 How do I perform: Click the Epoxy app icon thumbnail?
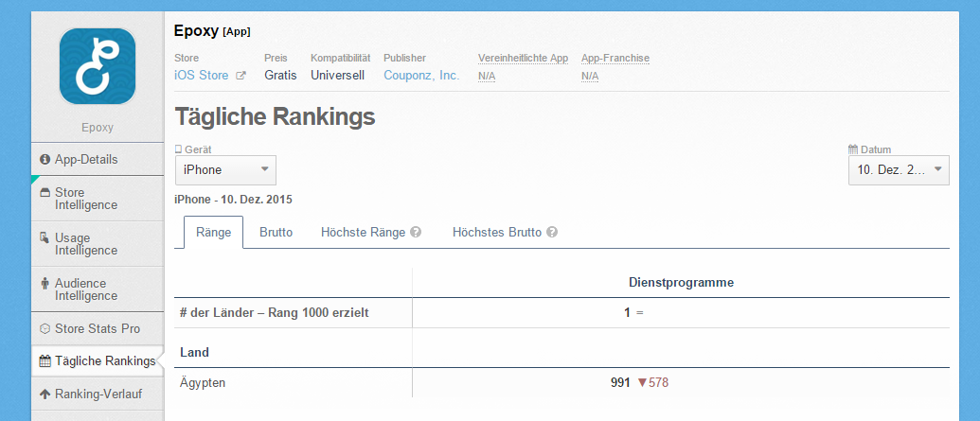pyautogui.click(x=98, y=66)
